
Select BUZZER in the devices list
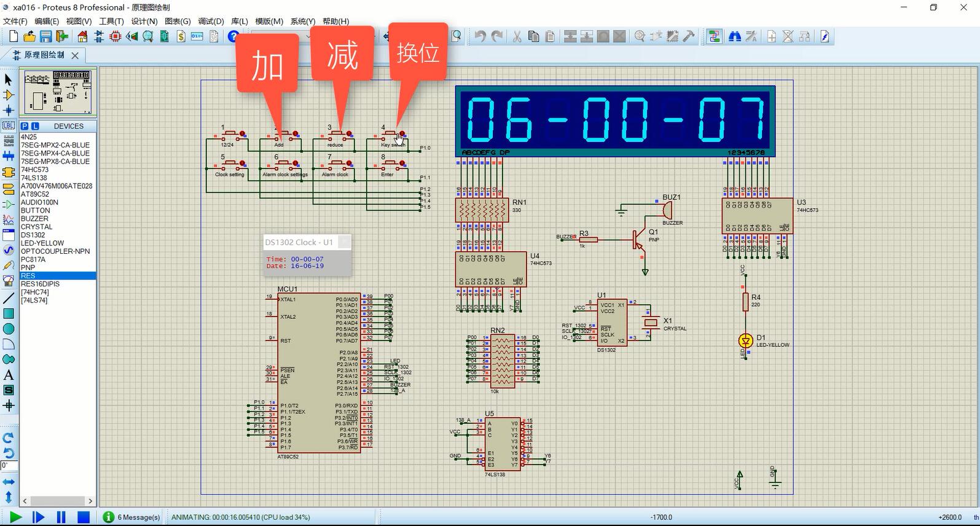pos(58,219)
